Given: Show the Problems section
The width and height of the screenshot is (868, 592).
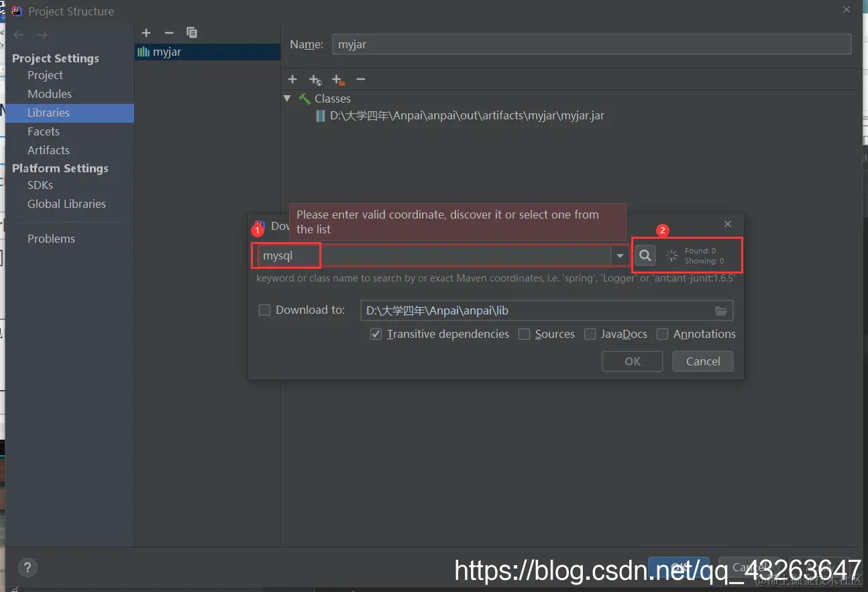Looking at the screenshot, I should (x=51, y=239).
